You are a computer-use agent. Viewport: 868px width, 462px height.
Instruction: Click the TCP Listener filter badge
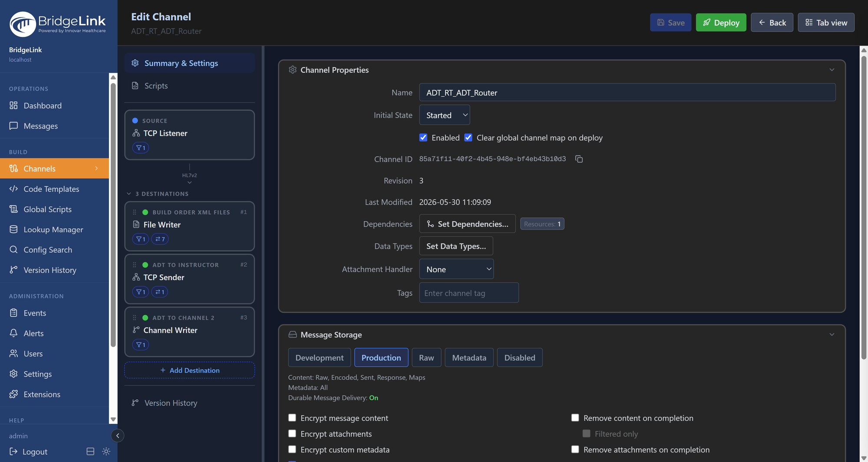pyautogui.click(x=140, y=148)
